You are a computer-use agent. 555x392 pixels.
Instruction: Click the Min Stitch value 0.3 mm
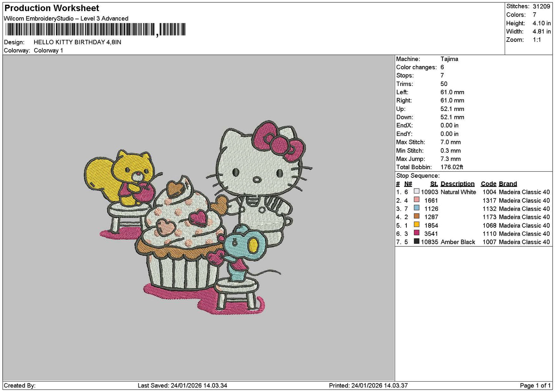click(451, 151)
